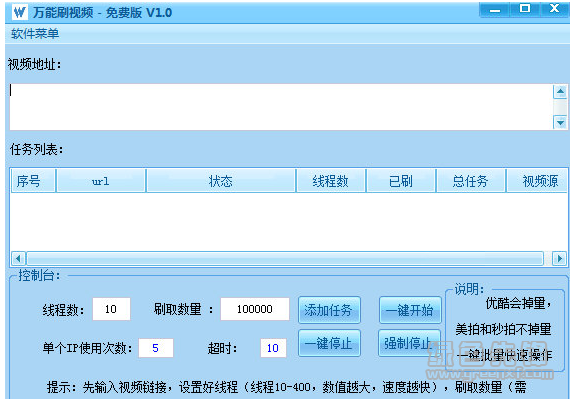Screen dimensions: 575x399
Task: Edit the 超时 field showing 10
Action: [x=273, y=348]
